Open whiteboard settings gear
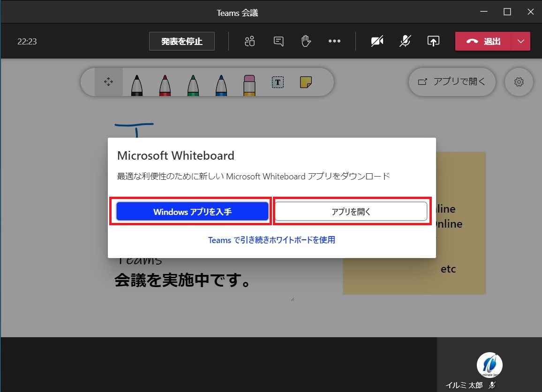The width and height of the screenshot is (542, 392). tap(519, 82)
